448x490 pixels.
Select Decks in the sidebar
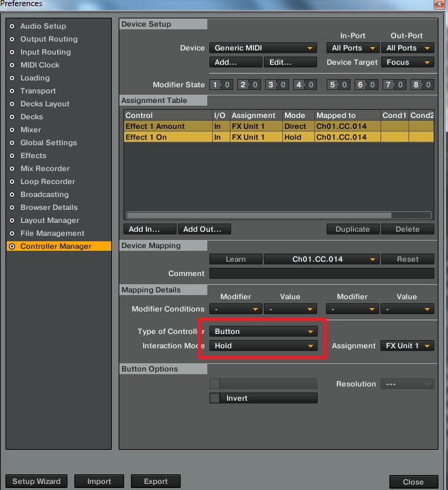click(x=31, y=117)
